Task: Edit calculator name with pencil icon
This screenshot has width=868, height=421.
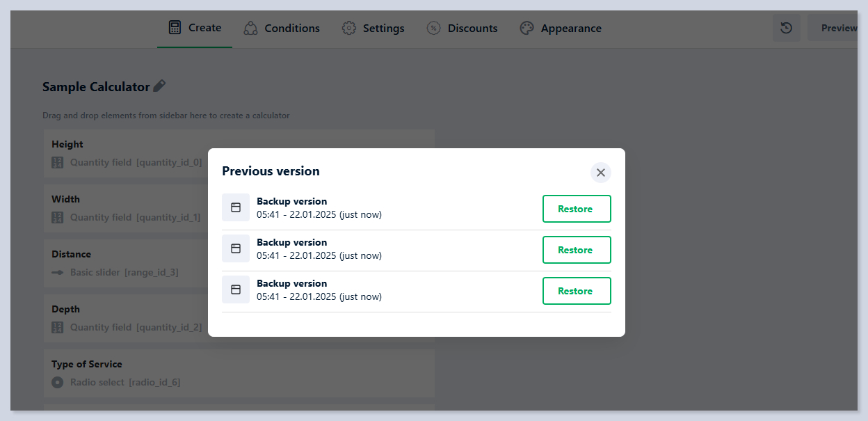Action: click(159, 86)
